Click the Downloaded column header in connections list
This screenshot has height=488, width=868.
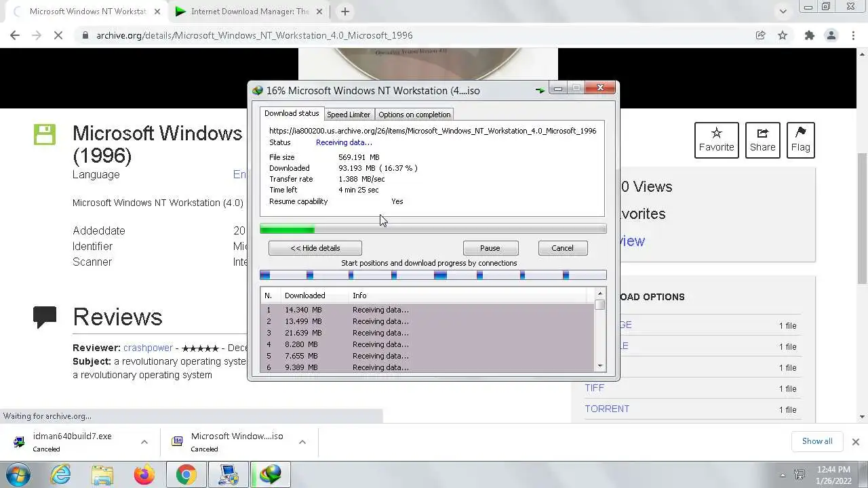click(315, 296)
